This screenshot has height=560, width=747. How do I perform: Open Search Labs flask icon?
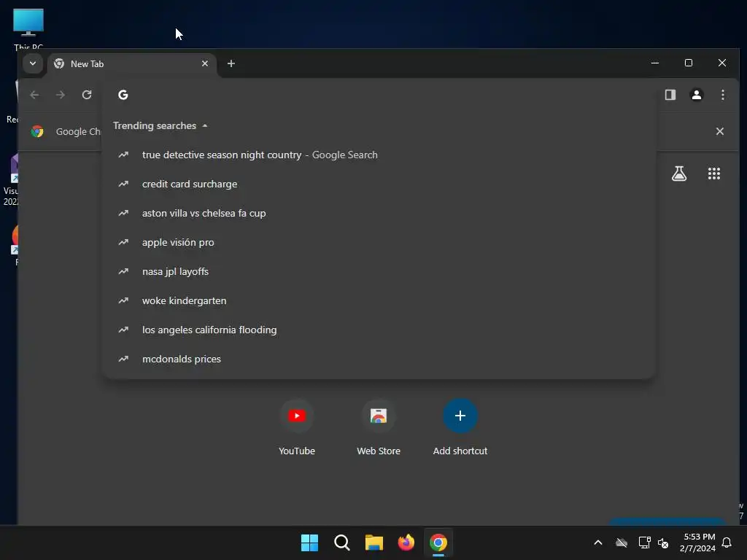coord(679,174)
